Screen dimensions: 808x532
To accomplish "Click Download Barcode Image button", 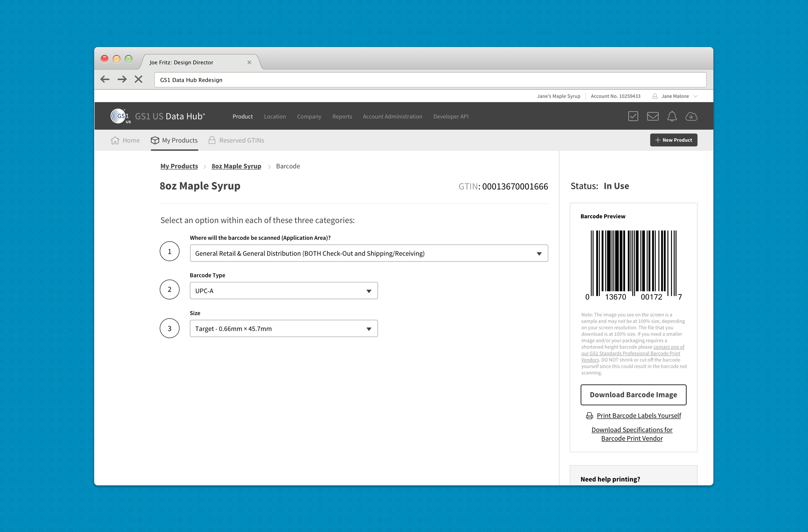I will (633, 395).
